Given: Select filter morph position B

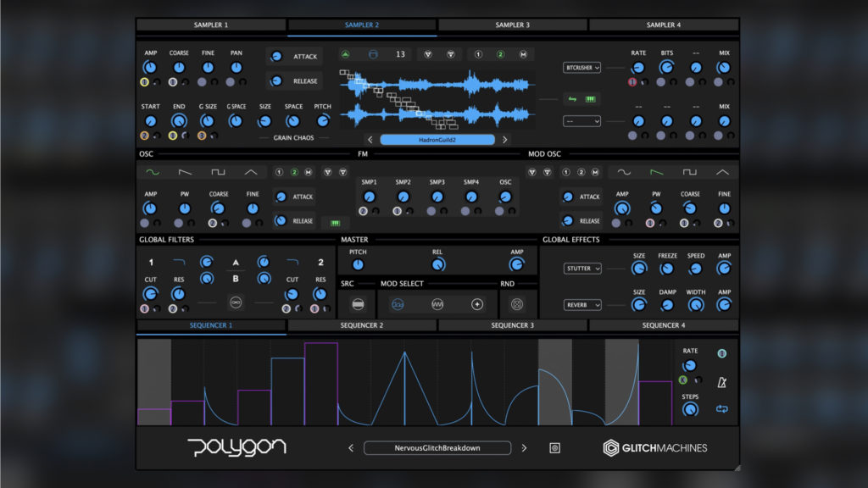Looking at the screenshot, I should [236, 278].
